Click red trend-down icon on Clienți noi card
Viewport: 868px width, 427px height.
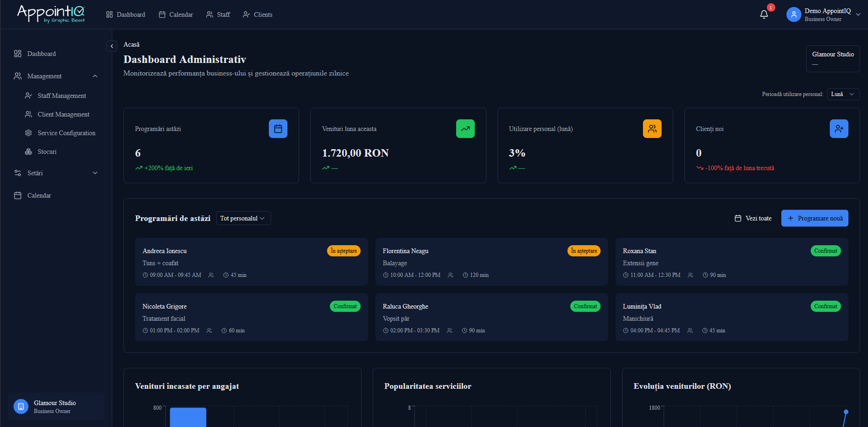click(700, 168)
